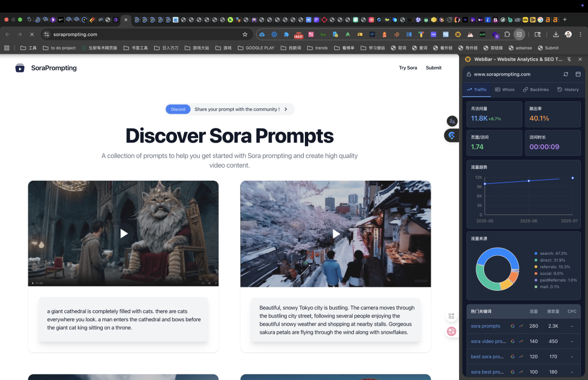Screen dimensions: 588x380
Task: Click the snowy Tokyo prompt text box
Action: [335, 320]
